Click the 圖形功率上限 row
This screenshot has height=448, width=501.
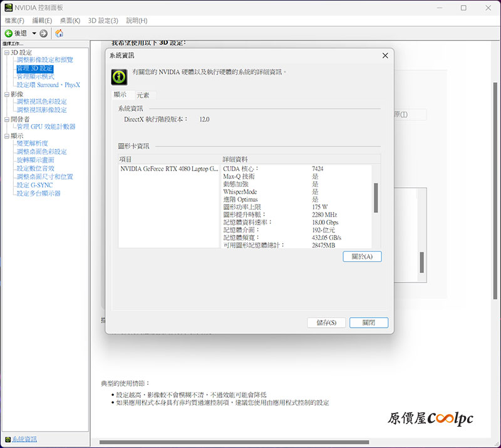click(x=296, y=207)
